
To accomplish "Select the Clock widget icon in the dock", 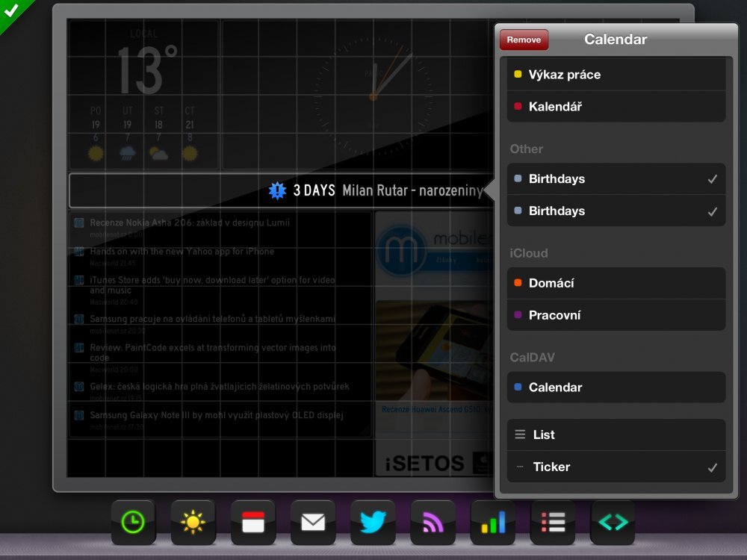I will (x=133, y=523).
